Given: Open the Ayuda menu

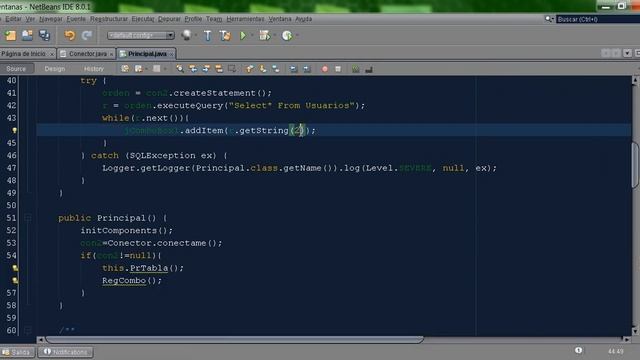Looking at the screenshot, I should [303, 19].
